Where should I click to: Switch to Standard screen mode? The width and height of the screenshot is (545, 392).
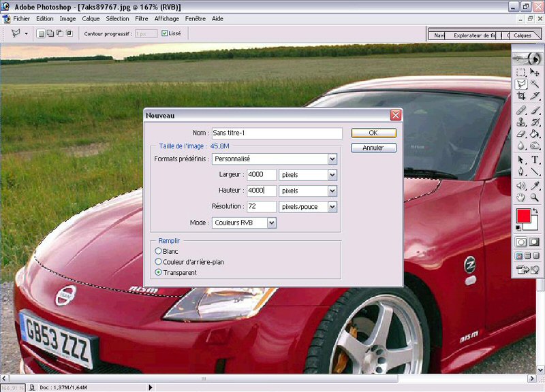(519, 256)
